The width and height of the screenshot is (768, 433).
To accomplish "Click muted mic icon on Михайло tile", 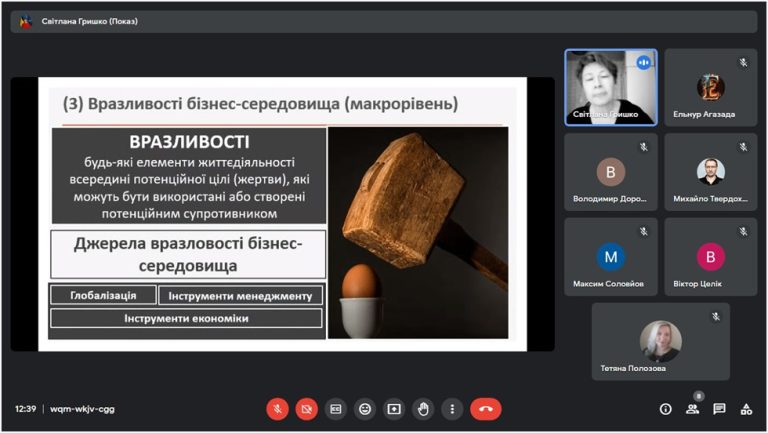I will (744, 147).
